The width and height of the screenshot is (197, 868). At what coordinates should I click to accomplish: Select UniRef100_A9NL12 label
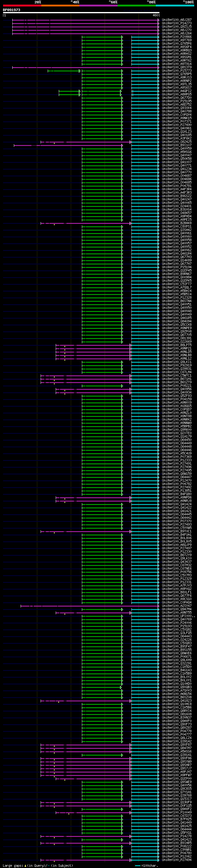point(177,359)
